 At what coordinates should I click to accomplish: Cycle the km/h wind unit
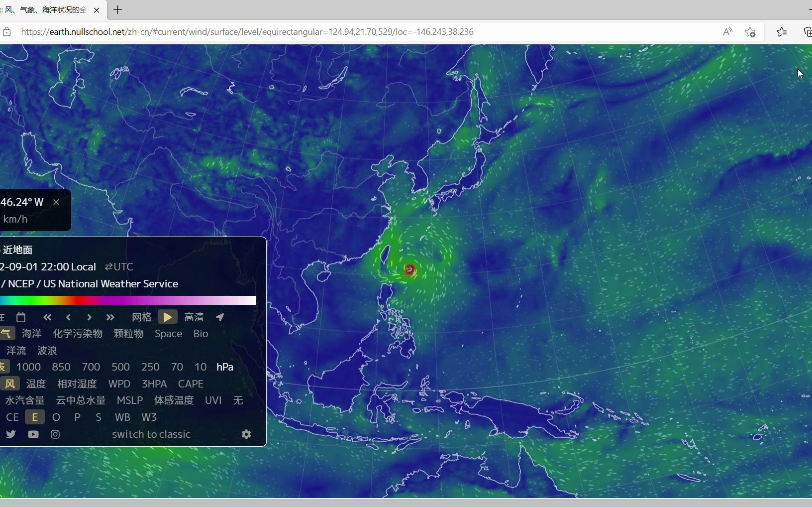click(15, 219)
